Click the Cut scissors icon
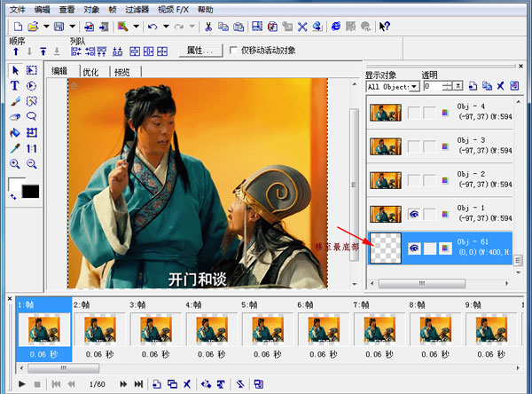The height and width of the screenshot is (394, 532). [208, 27]
